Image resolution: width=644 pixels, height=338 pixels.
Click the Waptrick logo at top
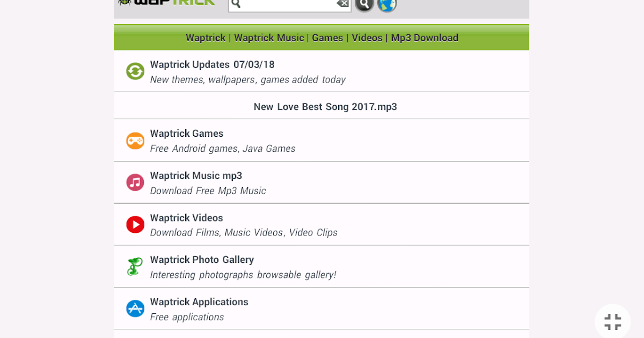166,3
